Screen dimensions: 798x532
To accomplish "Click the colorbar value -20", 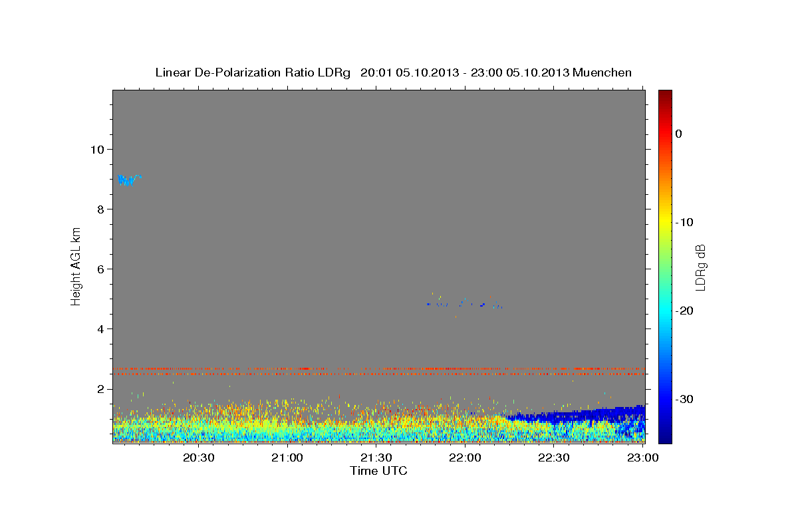I will pos(685,311).
